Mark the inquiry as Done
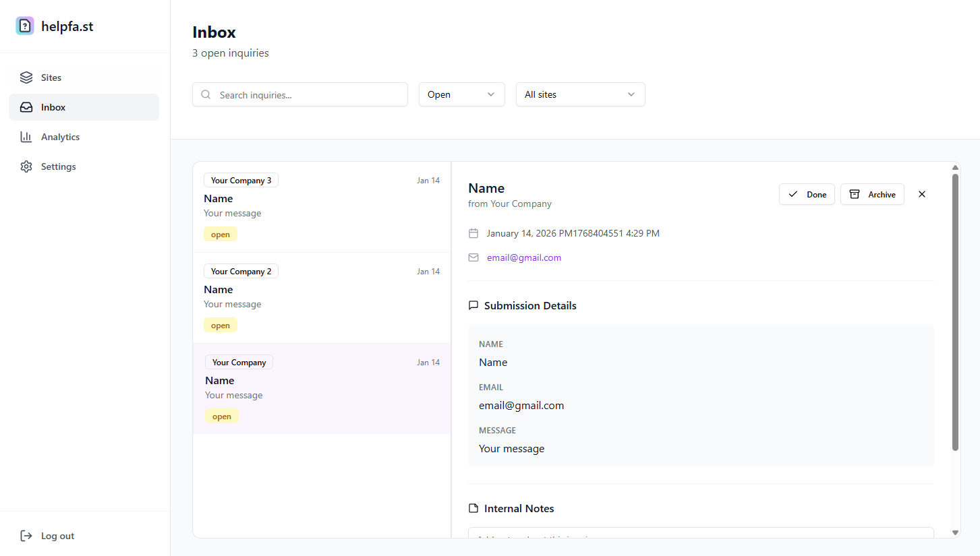The height and width of the screenshot is (556, 980). [x=807, y=194]
